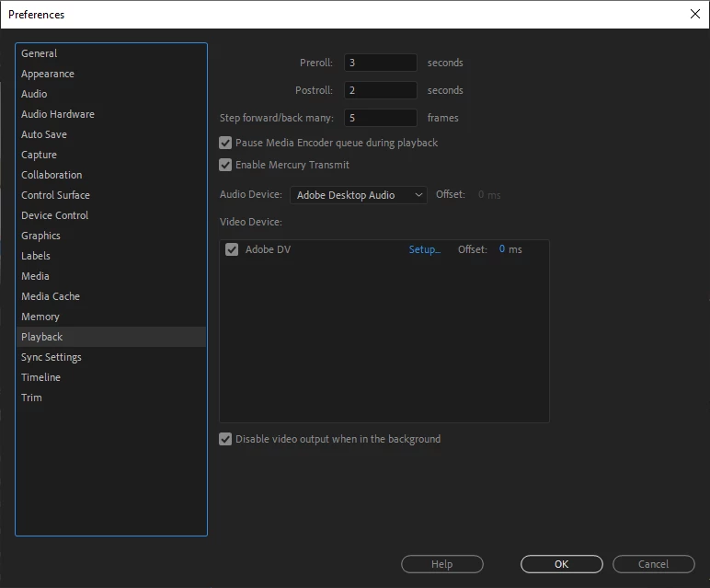Open General preferences category

(111, 53)
